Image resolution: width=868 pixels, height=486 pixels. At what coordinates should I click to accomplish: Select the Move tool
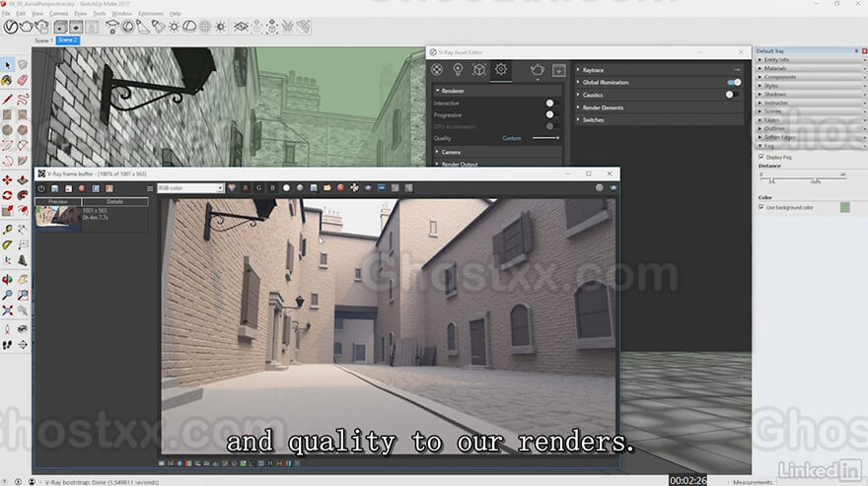click(7, 180)
